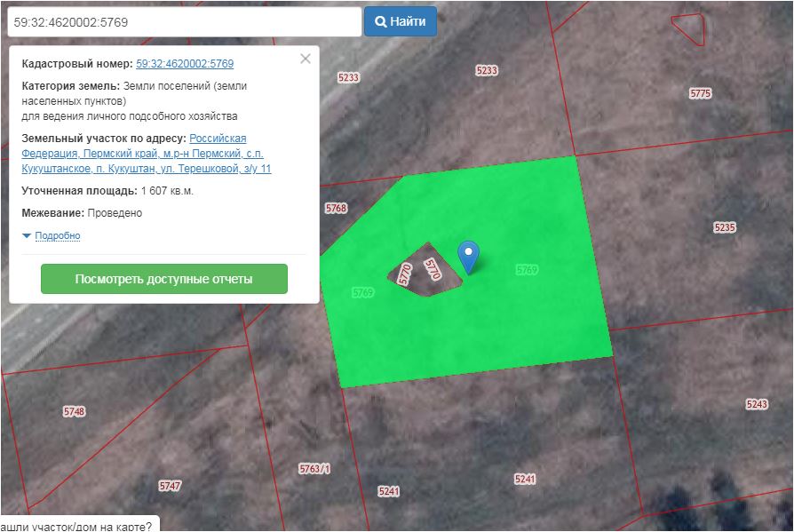Click the Категория земель description text
The height and width of the screenshot is (532, 794).
(x=134, y=101)
